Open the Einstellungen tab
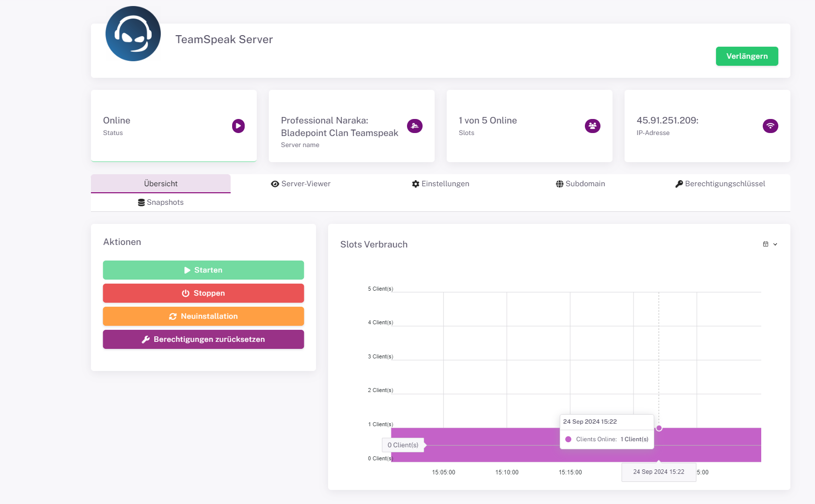The height and width of the screenshot is (504, 815). (440, 184)
